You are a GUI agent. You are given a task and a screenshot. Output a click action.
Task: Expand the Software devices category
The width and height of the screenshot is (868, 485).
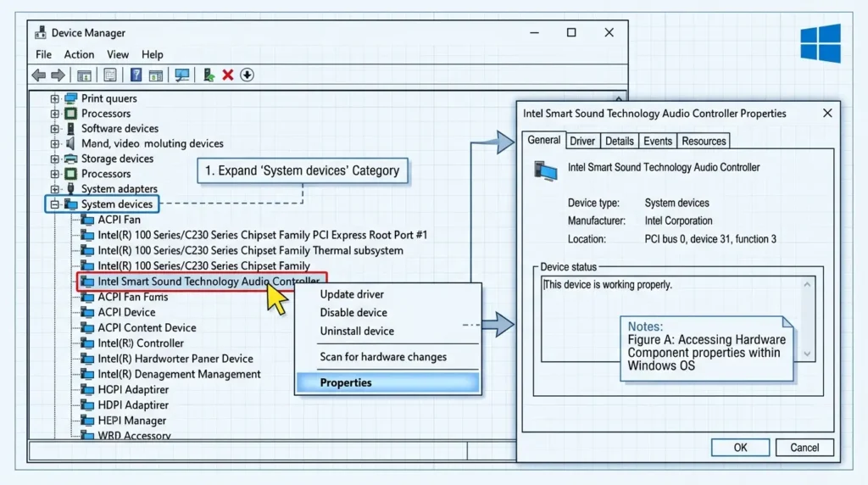click(x=54, y=128)
